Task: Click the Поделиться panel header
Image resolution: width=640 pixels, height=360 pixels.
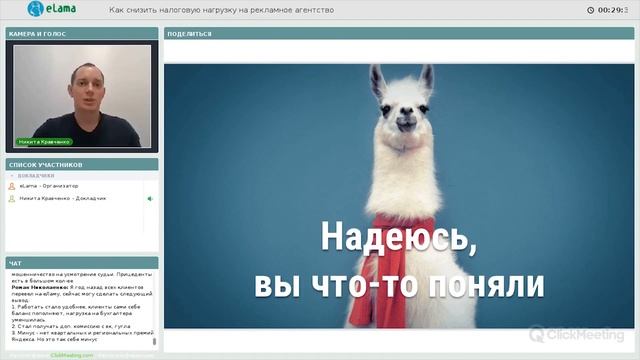Action: tap(399, 34)
